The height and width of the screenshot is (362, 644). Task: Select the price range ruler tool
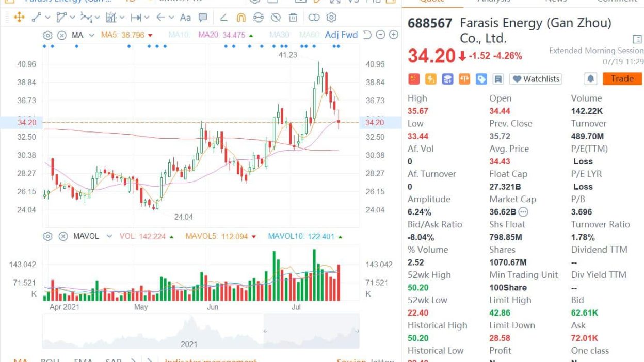pyautogui.click(x=136, y=18)
